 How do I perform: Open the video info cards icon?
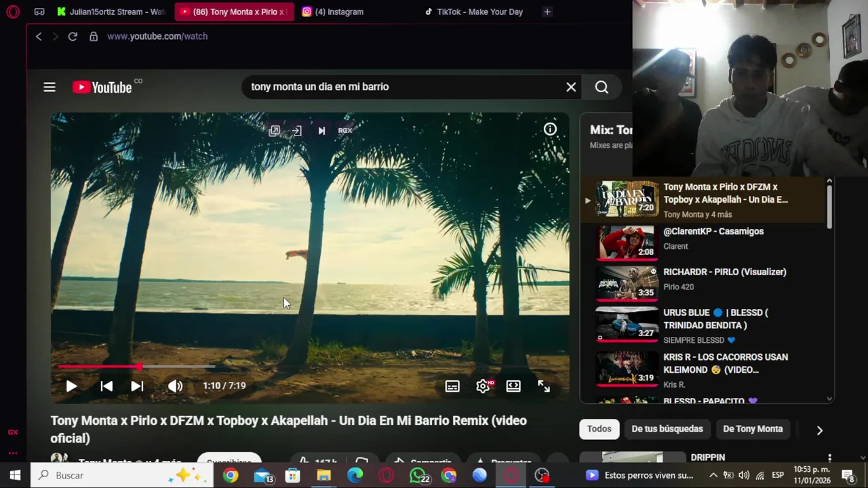pyautogui.click(x=550, y=129)
